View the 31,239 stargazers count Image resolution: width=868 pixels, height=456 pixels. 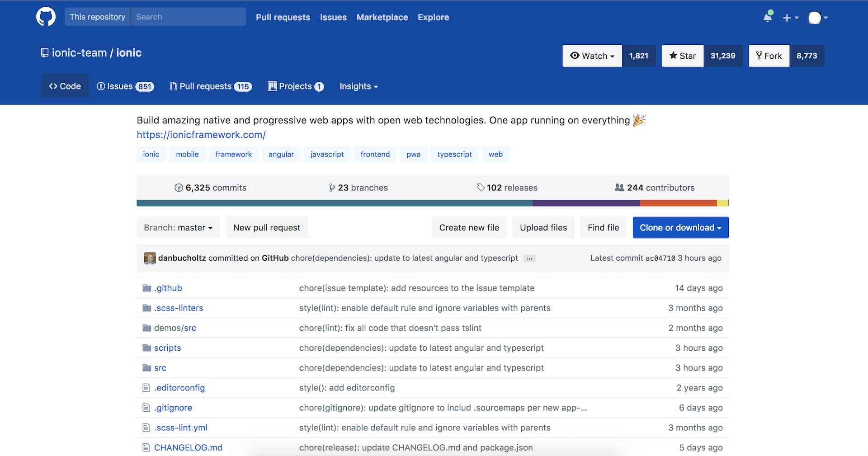pos(722,56)
